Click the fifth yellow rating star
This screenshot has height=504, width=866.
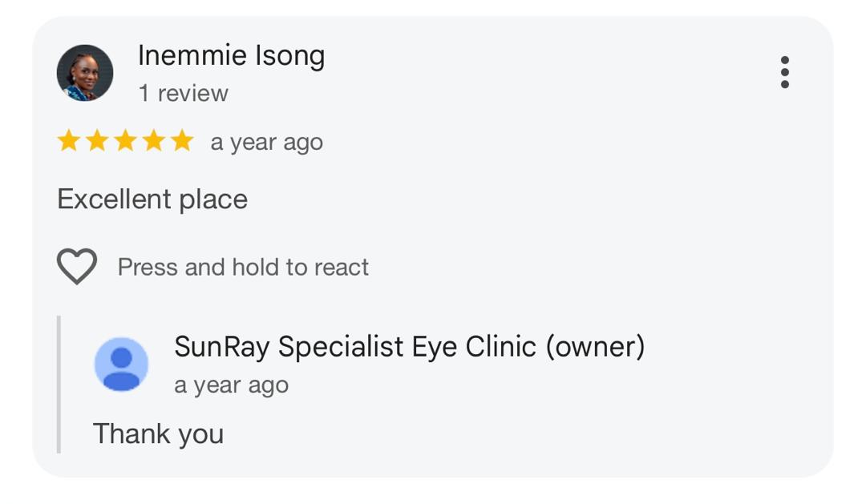pyautogui.click(x=182, y=141)
